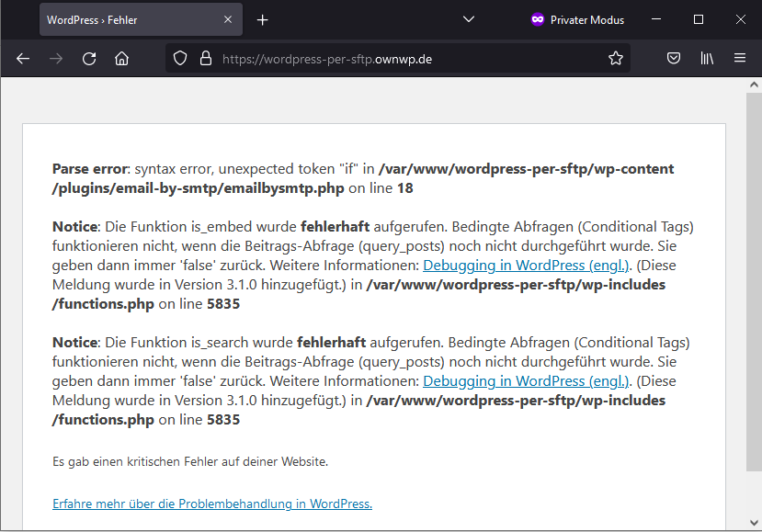762x532 pixels.
Task: Click 'Es gab einen kritischen Fehler' text
Action: point(190,461)
